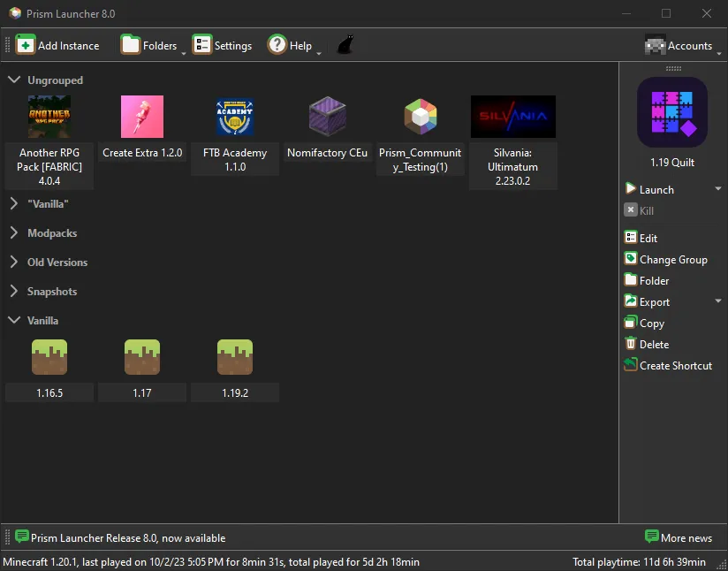Launch the selected instance
728x571 pixels.
(648, 189)
